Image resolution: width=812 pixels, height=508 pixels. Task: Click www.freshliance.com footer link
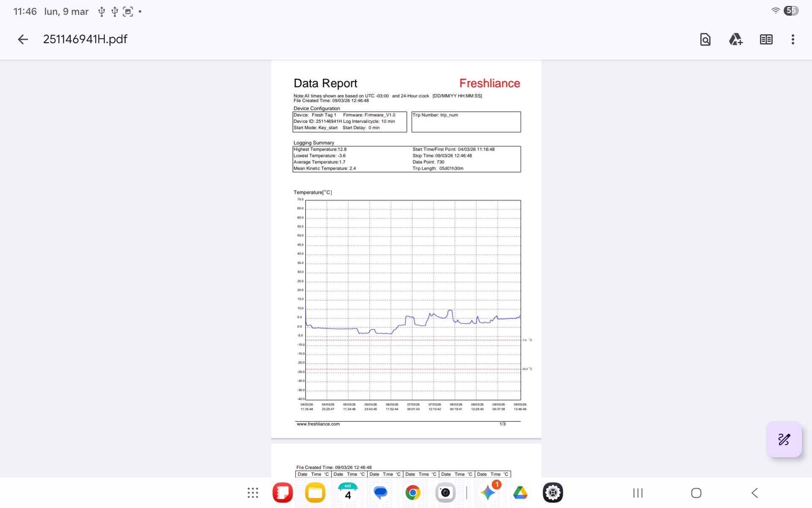coord(318,424)
